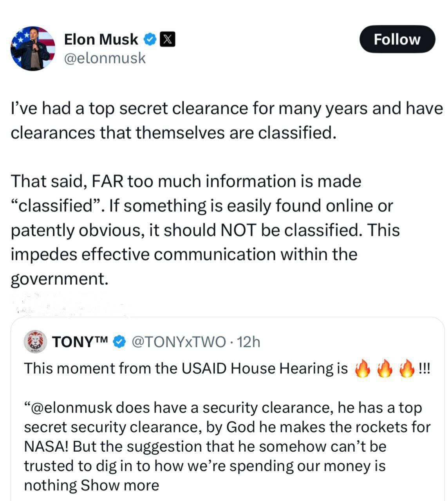Image resolution: width=448 pixels, height=501 pixels.
Task: Click the main post text about top secret clearance
Action: (x=226, y=121)
